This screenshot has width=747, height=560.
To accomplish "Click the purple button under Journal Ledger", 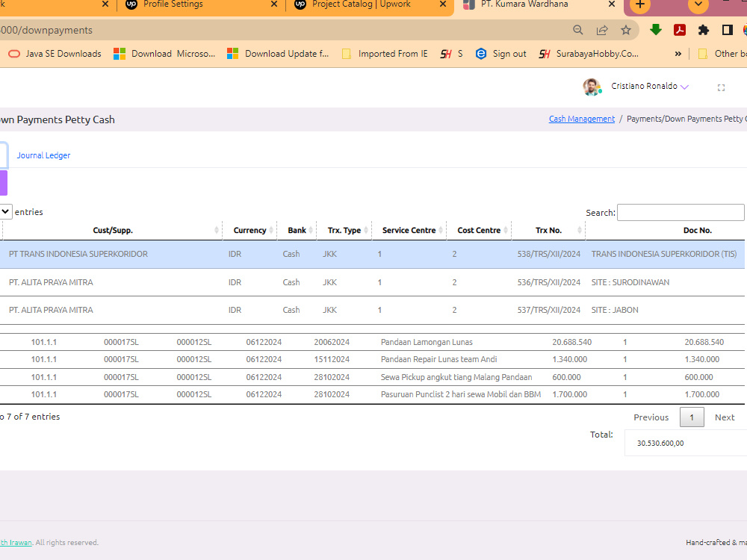I will point(3,183).
